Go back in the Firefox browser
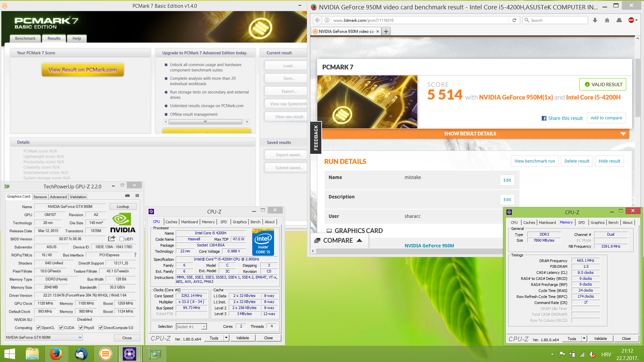 click(317, 20)
